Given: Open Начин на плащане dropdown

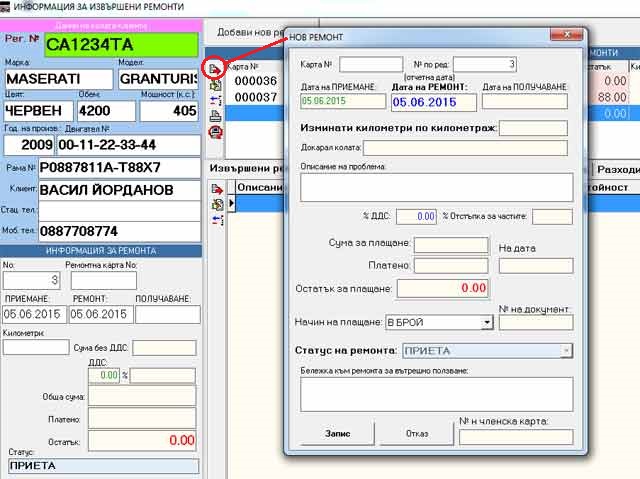Looking at the screenshot, I should (487, 323).
